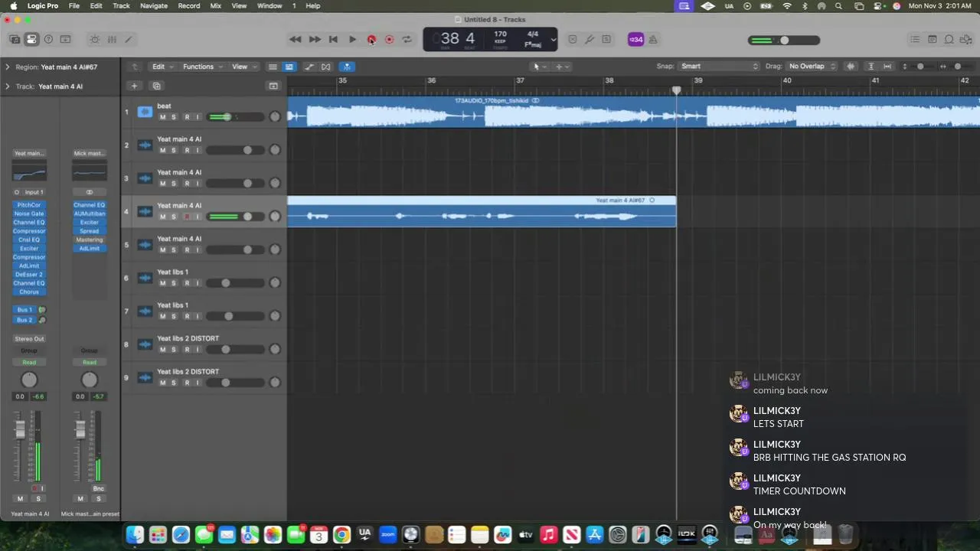Open the List Editors icon
980x551 pixels.
(x=915, y=39)
